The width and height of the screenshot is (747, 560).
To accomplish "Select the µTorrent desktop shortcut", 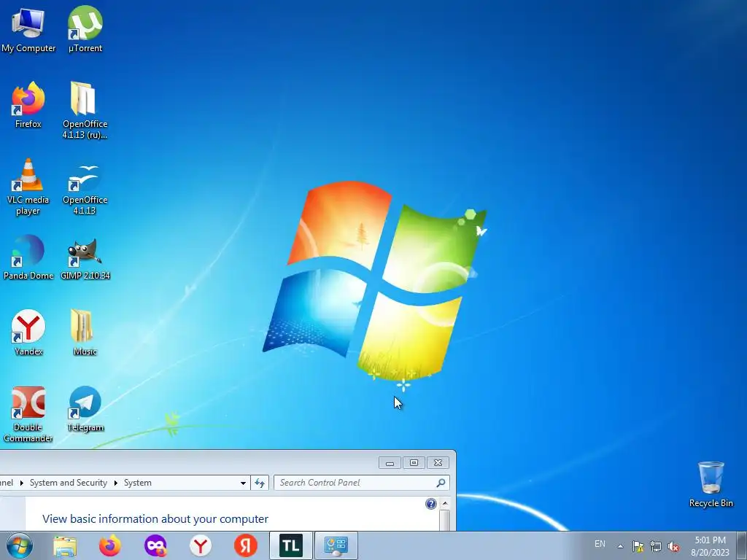I will click(85, 28).
